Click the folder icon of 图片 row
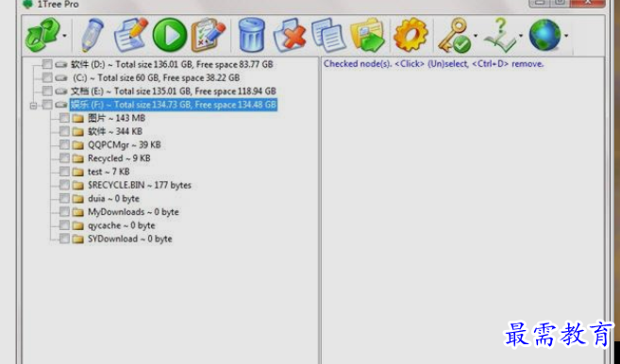This screenshot has width=620, height=364. coord(78,118)
